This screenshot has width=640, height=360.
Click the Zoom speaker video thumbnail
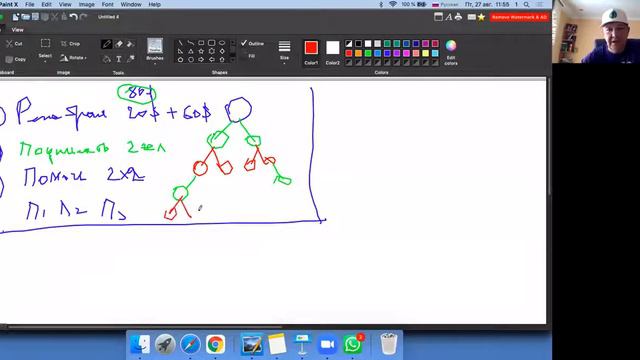pyautogui.click(x=596, y=32)
